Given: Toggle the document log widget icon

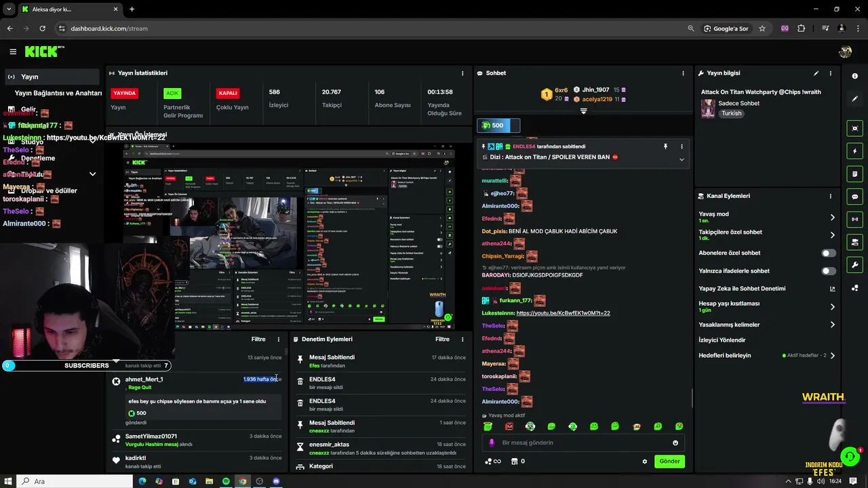Looking at the screenshot, I should pyautogui.click(x=854, y=174).
